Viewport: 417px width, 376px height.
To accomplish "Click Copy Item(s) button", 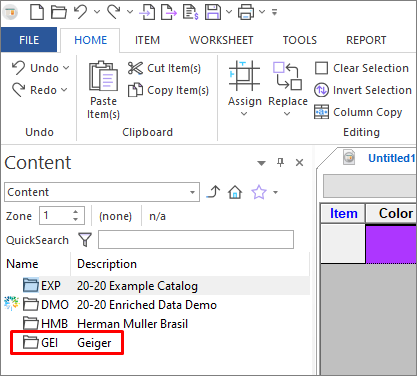I will click(168, 90).
